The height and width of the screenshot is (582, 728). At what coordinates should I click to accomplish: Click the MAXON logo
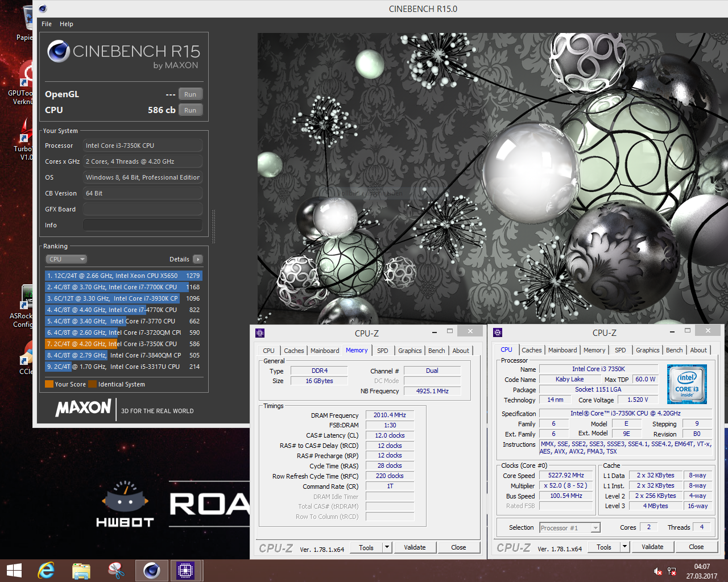click(83, 408)
